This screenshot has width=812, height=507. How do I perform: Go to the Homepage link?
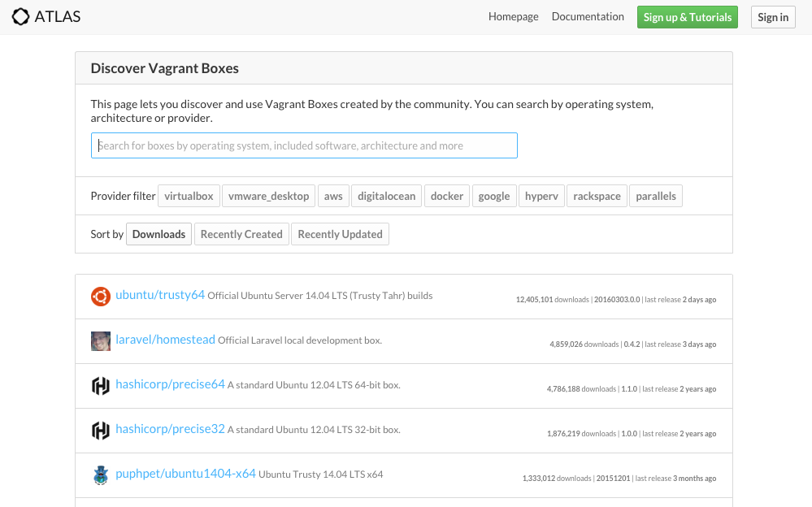[513, 16]
